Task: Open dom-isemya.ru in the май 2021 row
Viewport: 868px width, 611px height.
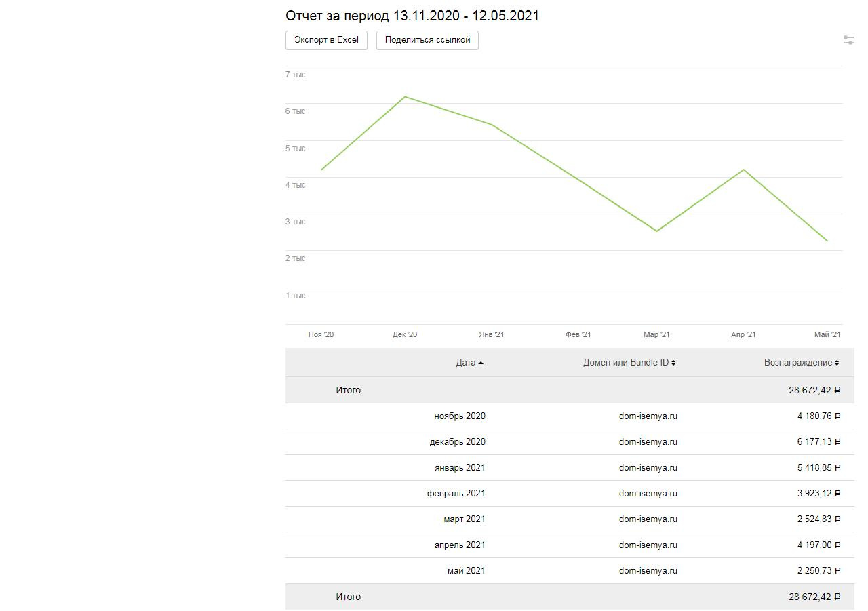Action: (648, 571)
